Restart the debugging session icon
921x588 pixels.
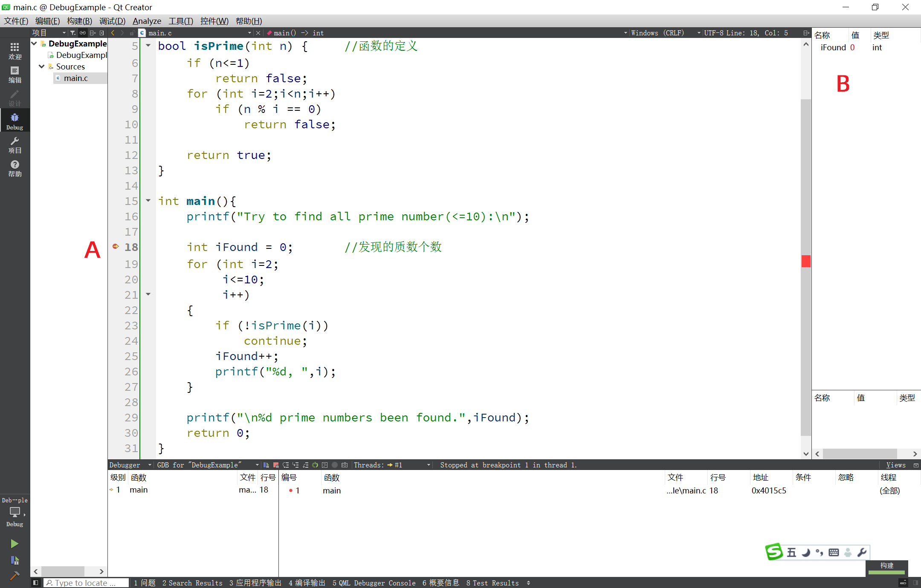point(315,465)
